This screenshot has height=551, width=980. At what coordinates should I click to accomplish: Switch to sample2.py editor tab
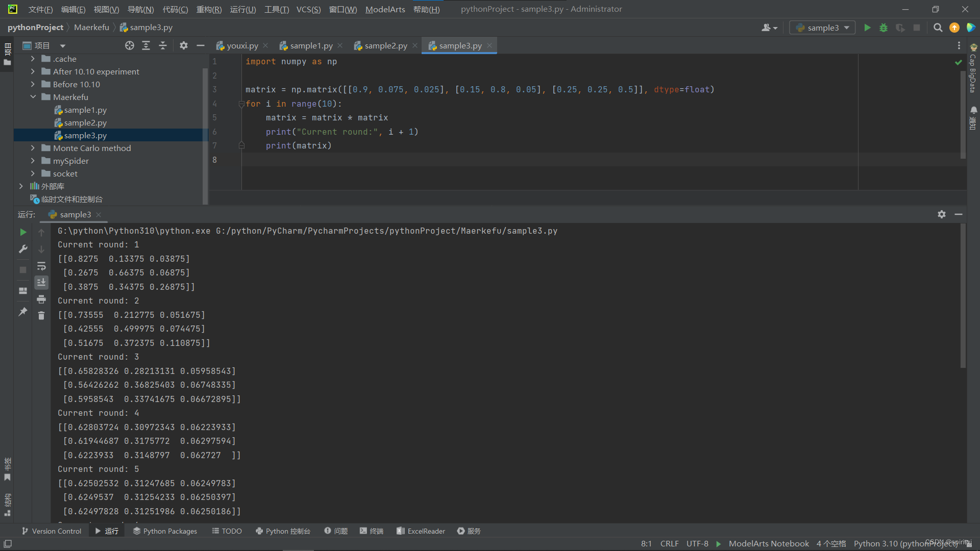pos(385,46)
